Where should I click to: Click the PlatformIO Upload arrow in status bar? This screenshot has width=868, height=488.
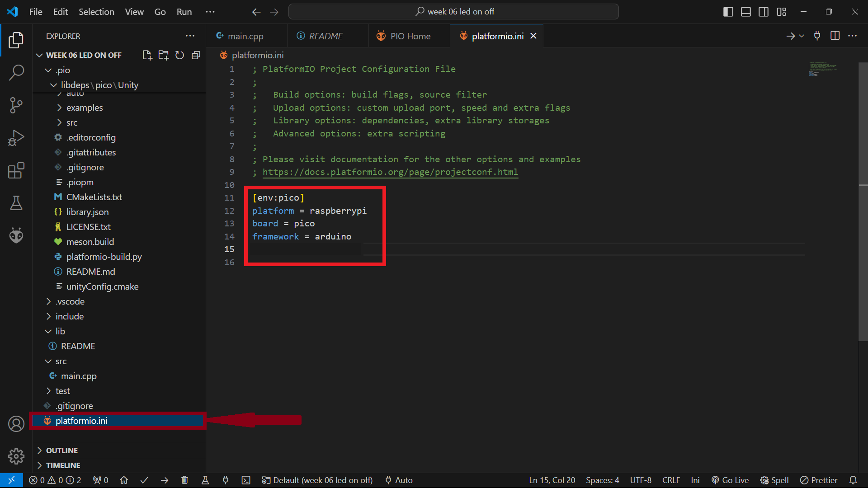165,480
